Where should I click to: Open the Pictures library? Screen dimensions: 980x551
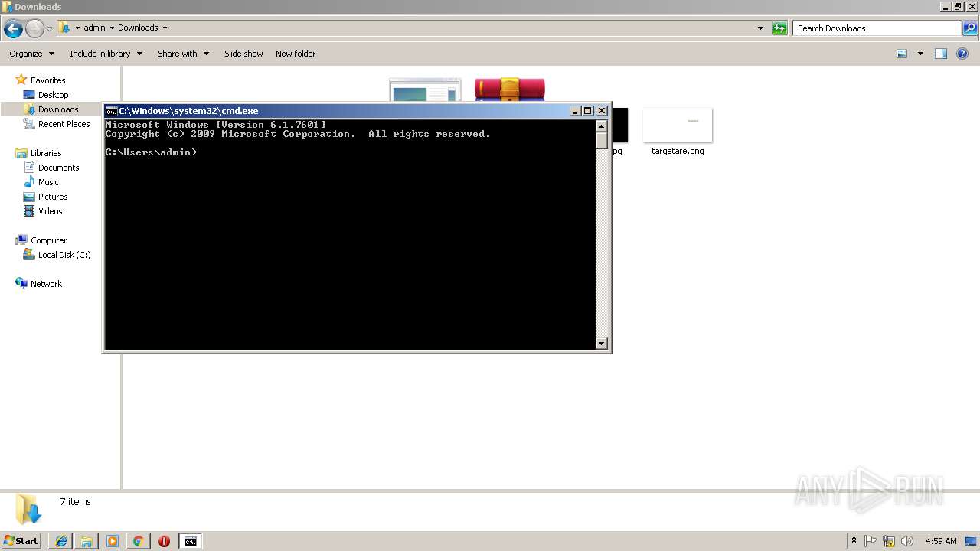(53, 197)
